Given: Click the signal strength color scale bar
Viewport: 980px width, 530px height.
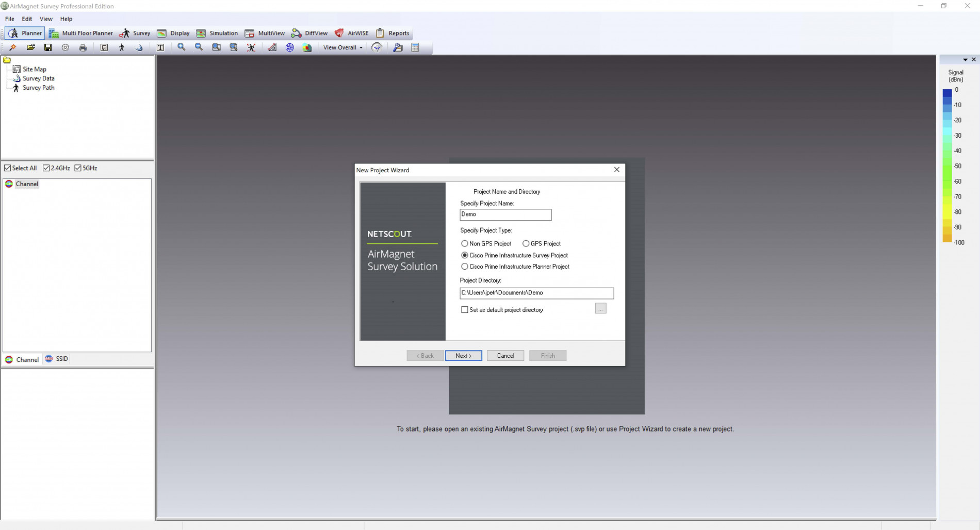Looking at the screenshot, I should coord(947,165).
